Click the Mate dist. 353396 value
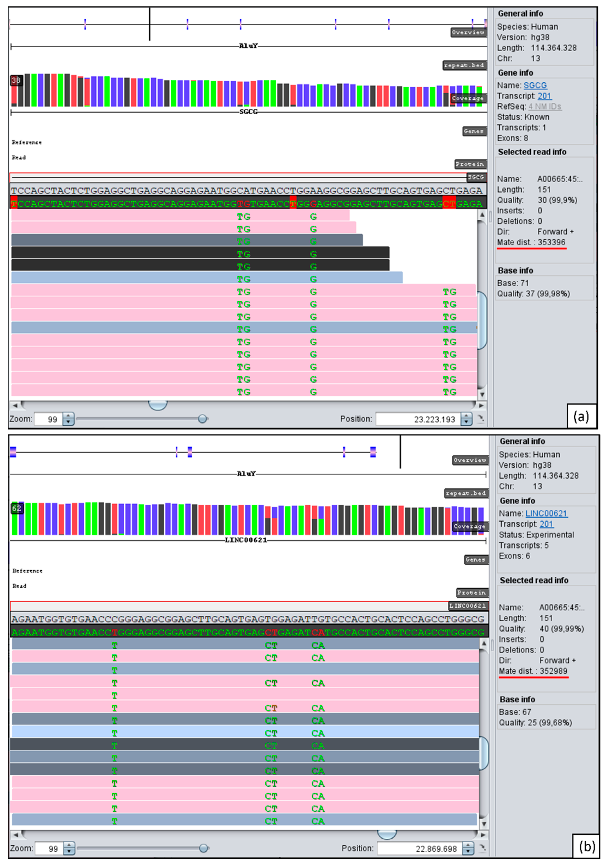The image size is (607, 868). tap(552, 242)
